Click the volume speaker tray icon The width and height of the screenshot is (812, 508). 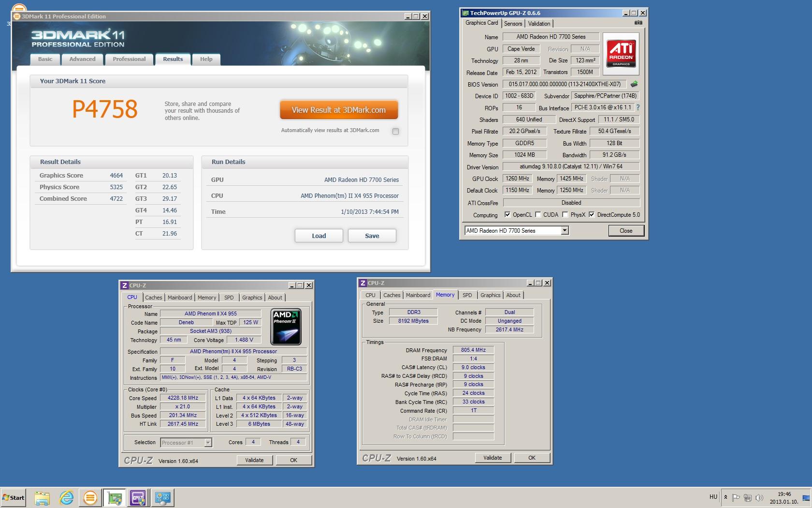tap(759, 497)
